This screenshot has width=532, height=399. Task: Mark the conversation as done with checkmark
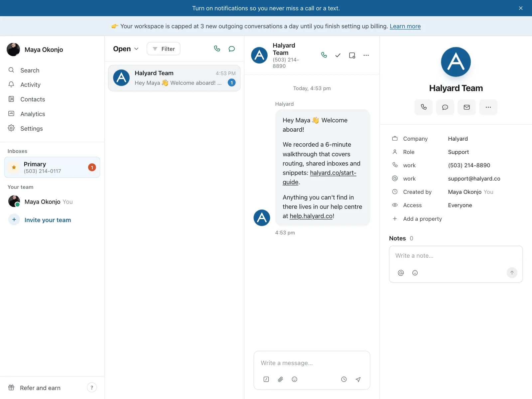pyautogui.click(x=338, y=55)
